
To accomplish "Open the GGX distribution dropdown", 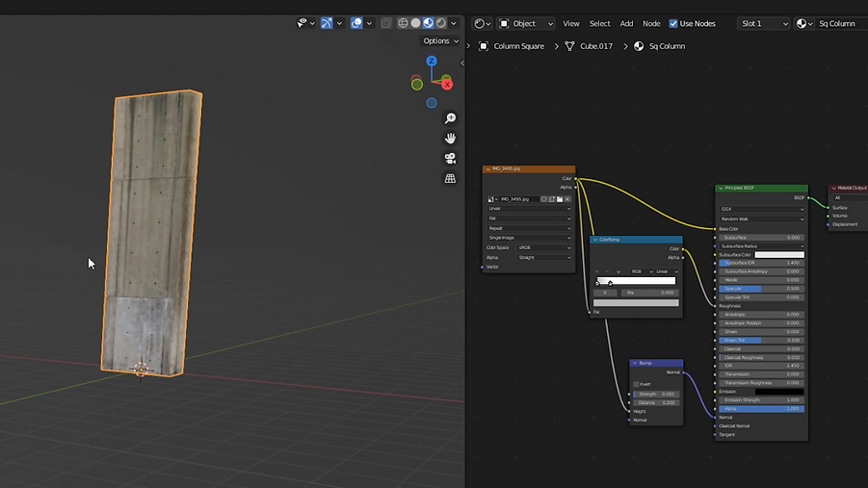I will tap(762, 209).
